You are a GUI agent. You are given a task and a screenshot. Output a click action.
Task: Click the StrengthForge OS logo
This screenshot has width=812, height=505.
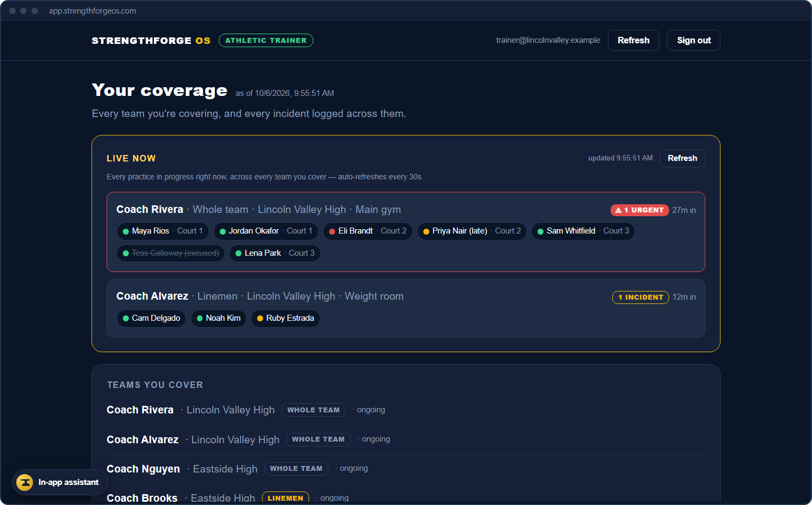tap(151, 41)
